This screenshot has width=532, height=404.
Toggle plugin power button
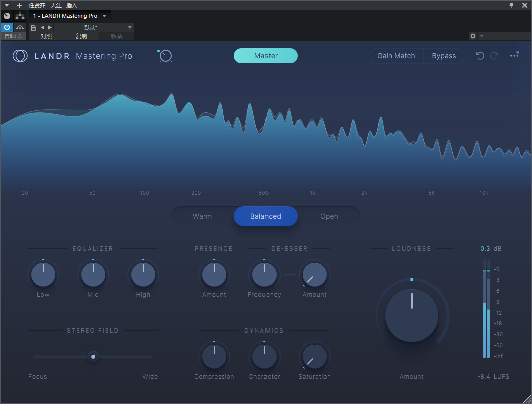point(7,27)
